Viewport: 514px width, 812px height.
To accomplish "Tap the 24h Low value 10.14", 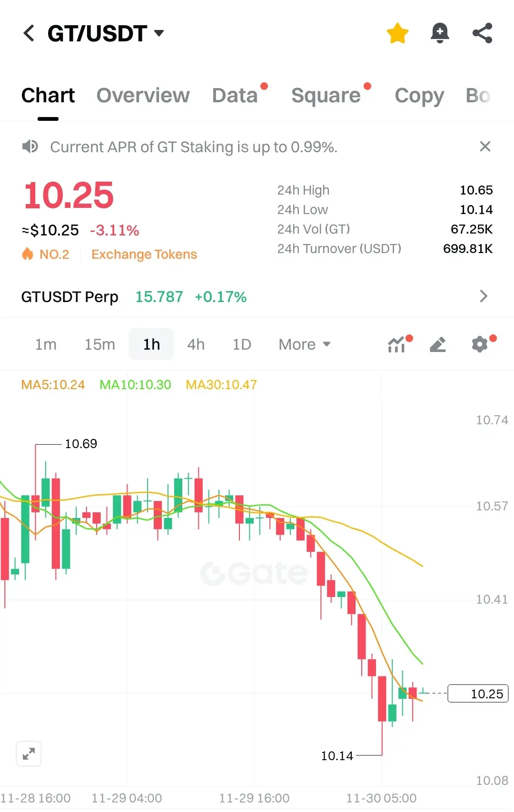I will (476, 210).
